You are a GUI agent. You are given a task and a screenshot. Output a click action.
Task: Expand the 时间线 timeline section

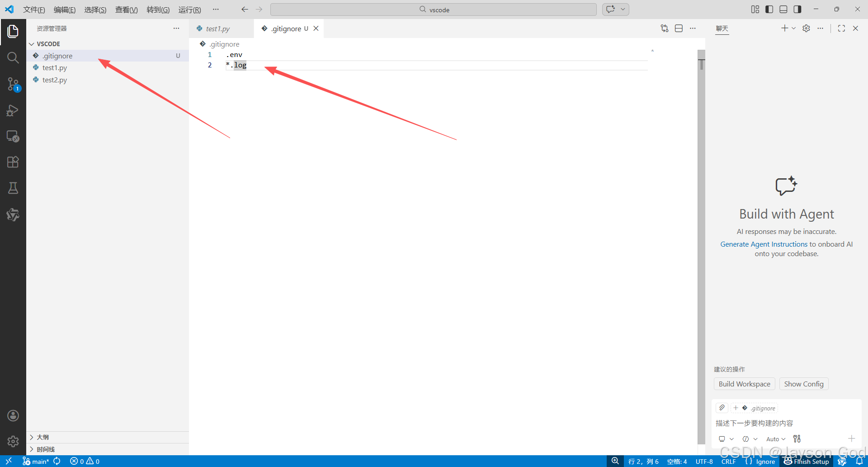108,449
